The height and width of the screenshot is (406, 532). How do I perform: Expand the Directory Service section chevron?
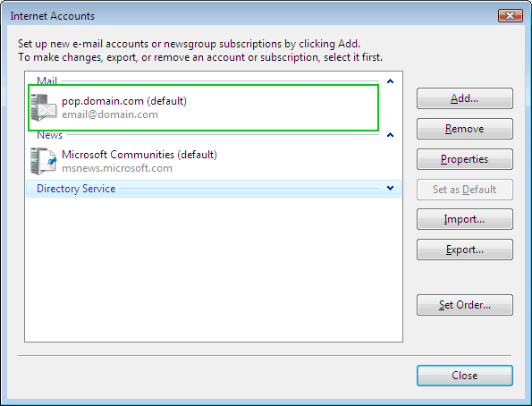click(x=390, y=188)
